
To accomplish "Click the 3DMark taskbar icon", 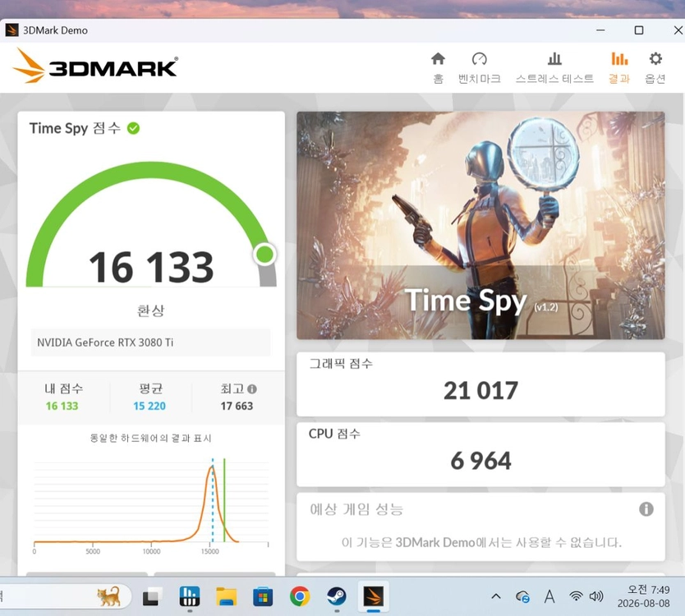I will [373, 597].
